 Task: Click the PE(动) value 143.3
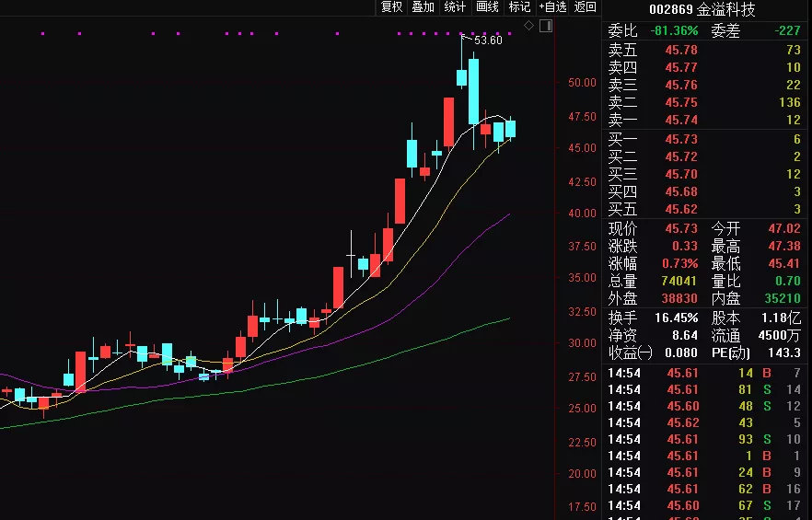click(x=784, y=353)
